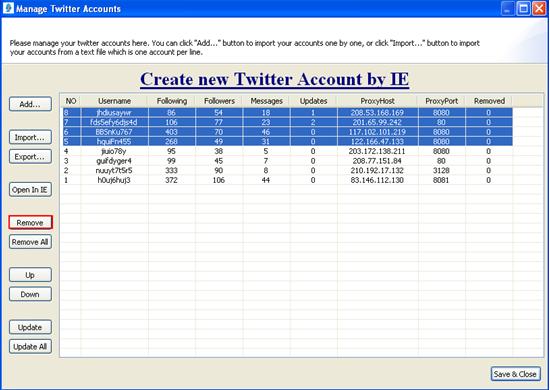Sort by ProxyPort column header
Viewport: 550px width, 390px height.
point(442,101)
